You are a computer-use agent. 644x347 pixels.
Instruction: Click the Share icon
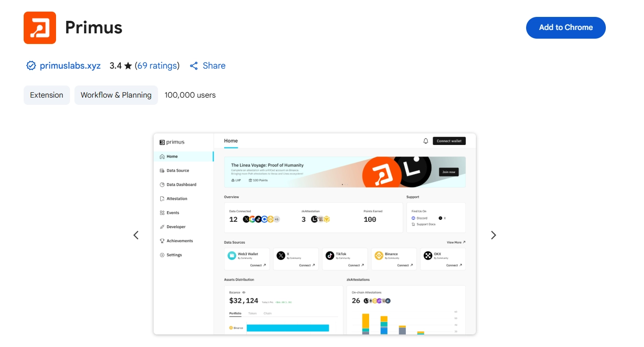click(194, 66)
